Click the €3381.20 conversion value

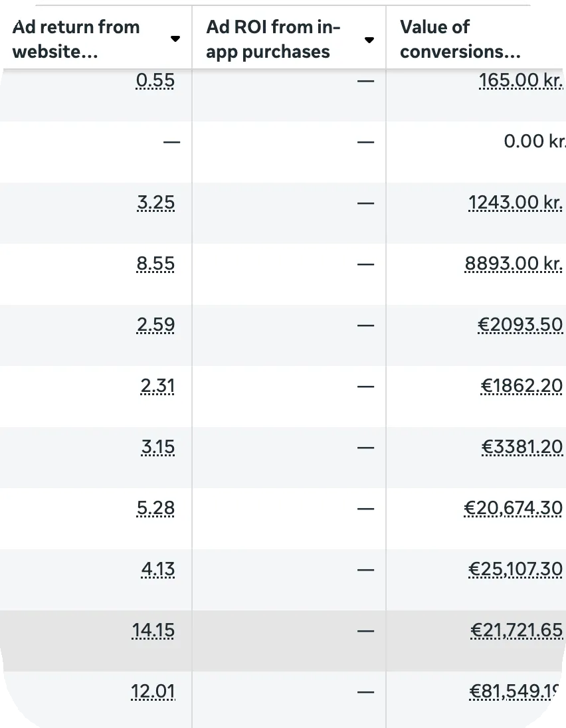[x=522, y=447]
